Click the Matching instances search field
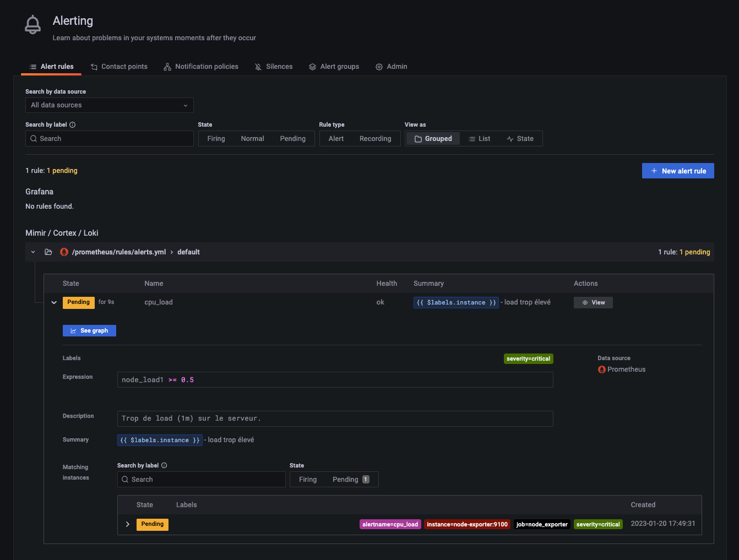 coord(202,480)
